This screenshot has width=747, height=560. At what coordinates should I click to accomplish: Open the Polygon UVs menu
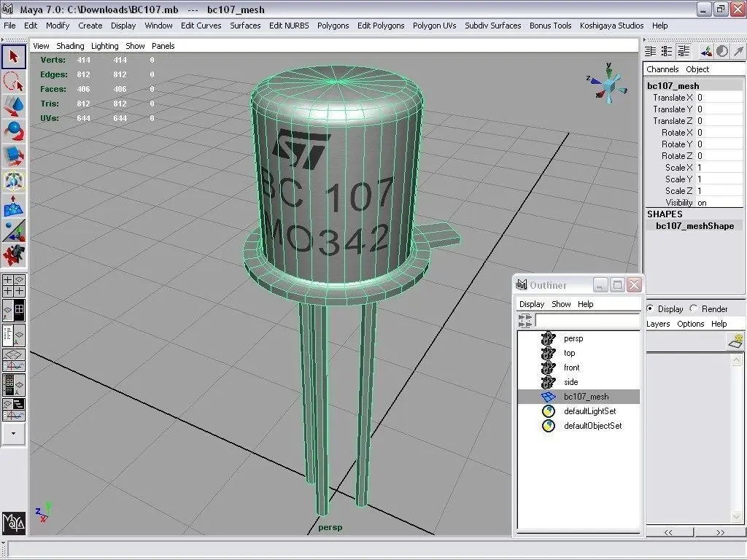pos(435,26)
